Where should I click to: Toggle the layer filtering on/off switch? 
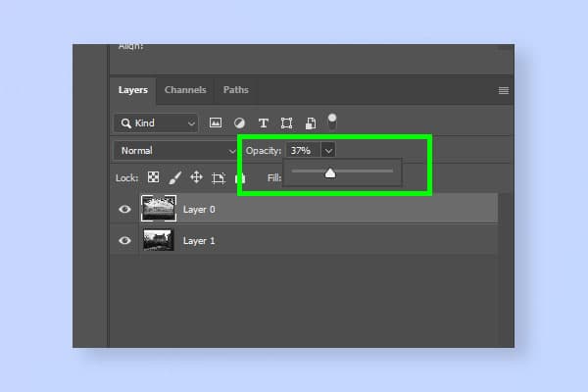pyautogui.click(x=332, y=122)
